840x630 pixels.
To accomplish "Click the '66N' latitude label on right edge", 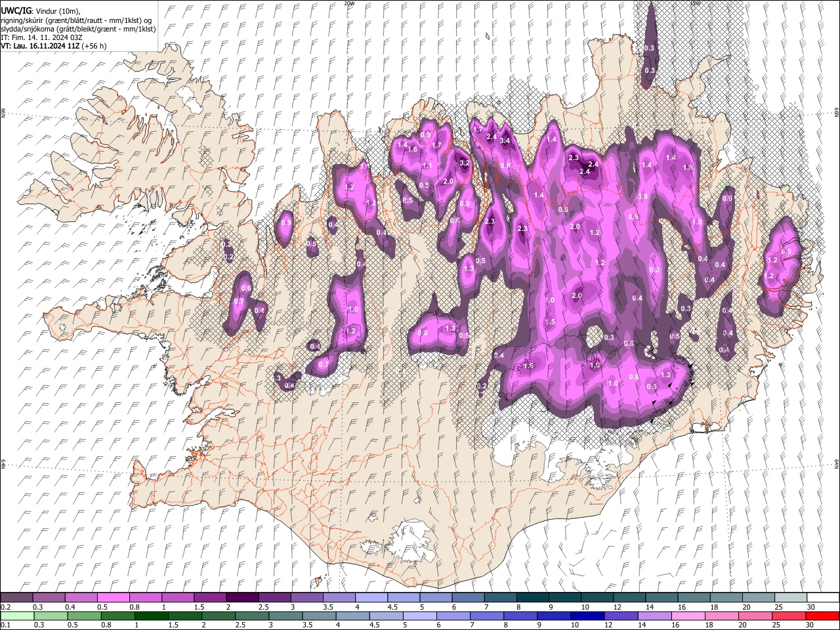I will pyautogui.click(x=837, y=113).
